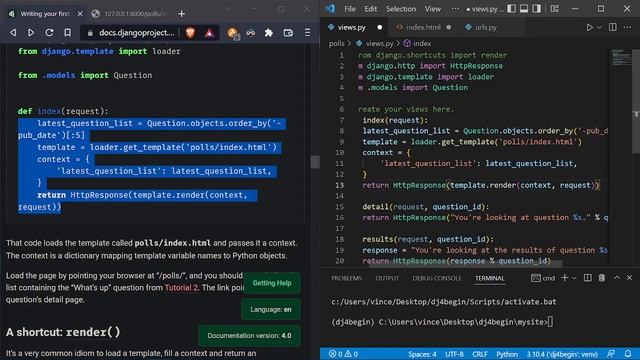Select the index breadcrumb symbol
The height and width of the screenshot is (360, 640).
[418, 43]
